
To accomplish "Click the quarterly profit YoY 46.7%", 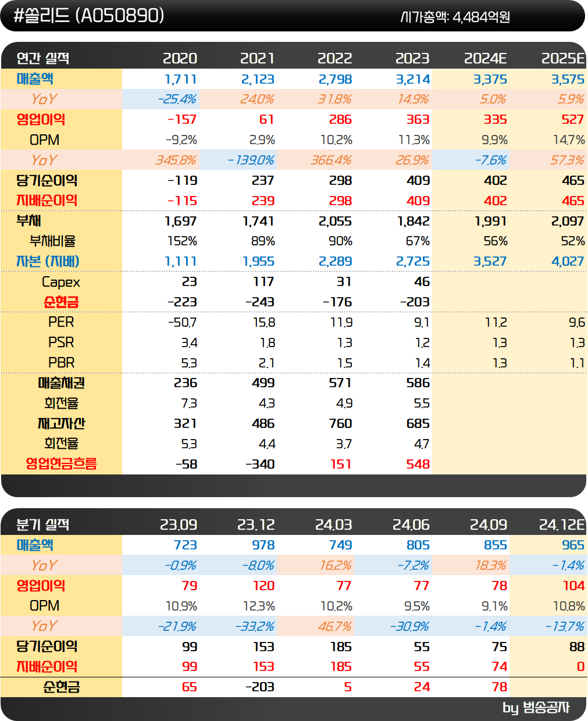I will click(335, 626).
